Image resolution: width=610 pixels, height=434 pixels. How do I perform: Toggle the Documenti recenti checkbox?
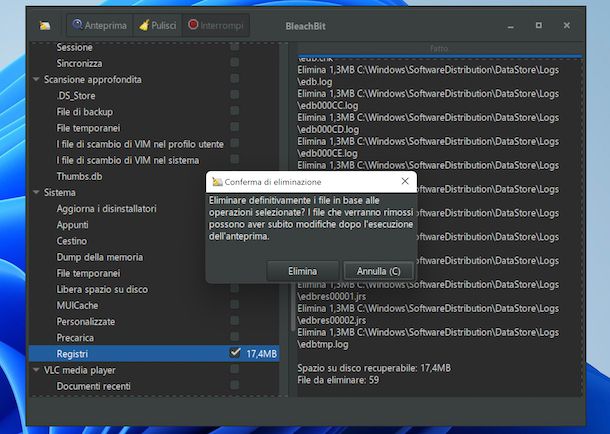[x=235, y=385]
